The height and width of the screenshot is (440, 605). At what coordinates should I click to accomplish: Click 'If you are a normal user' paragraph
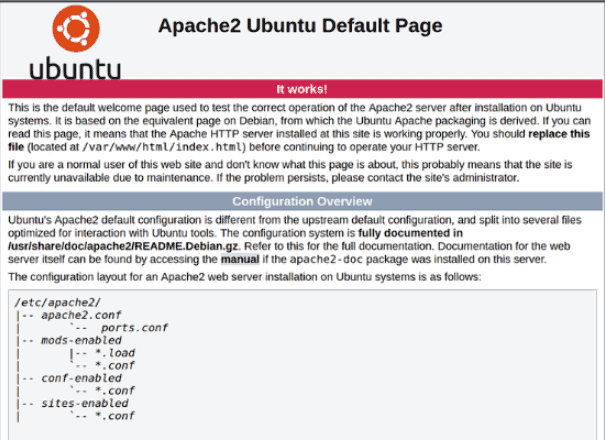tap(290, 171)
